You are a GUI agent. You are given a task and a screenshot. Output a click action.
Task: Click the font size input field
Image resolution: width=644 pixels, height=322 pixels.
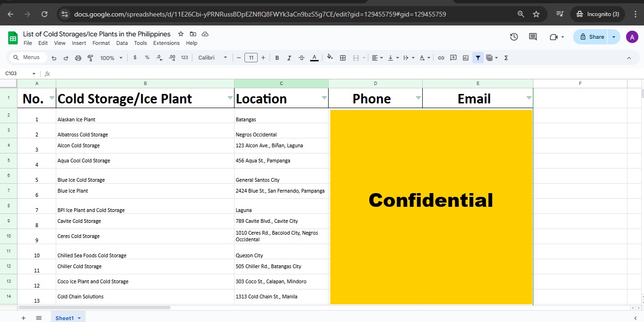coord(251,58)
